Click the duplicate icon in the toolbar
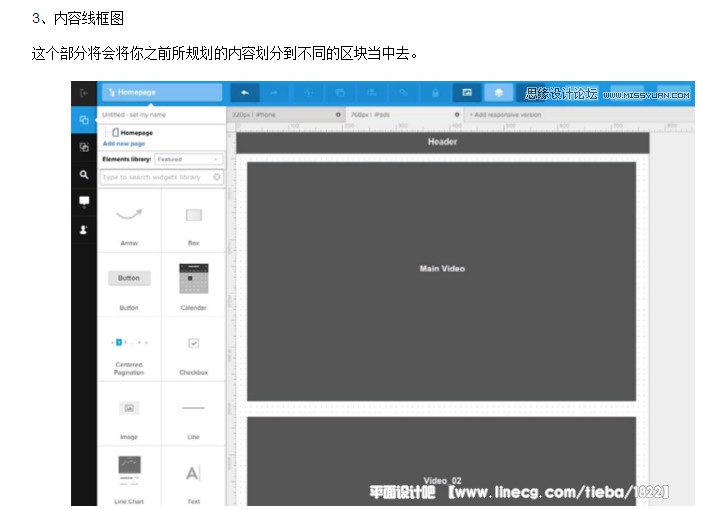Viewport: 703px width, 509px height. (x=340, y=93)
